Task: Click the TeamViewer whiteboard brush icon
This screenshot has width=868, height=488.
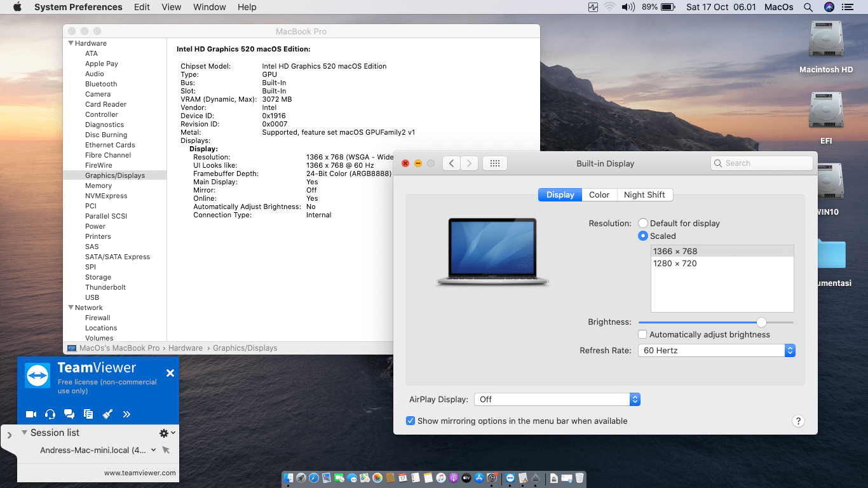Action: point(107,414)
